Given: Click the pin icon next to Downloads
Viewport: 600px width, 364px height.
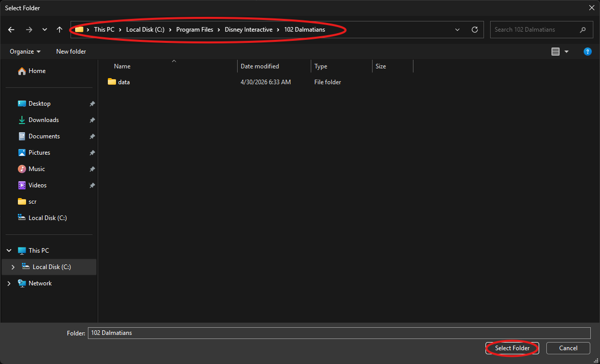Looking at the screenshot, I should (92, 120).
